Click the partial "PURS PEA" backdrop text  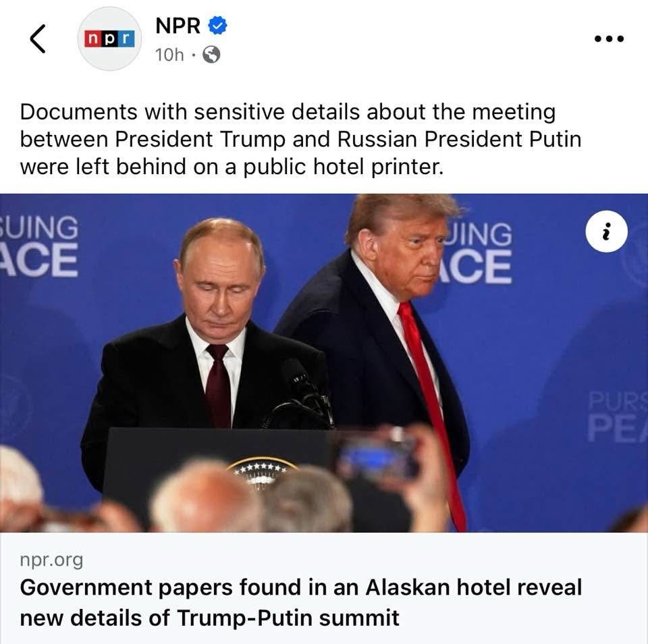tap(618, 417)
